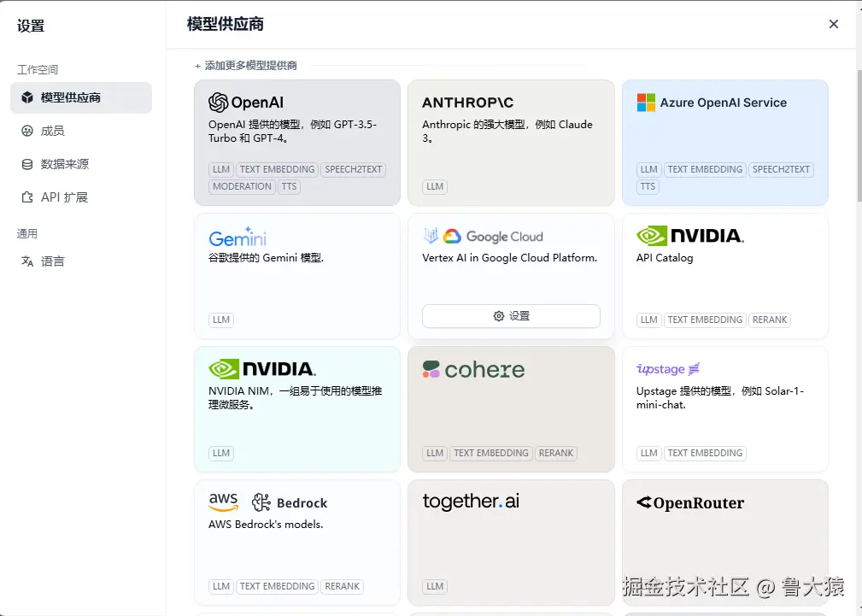The height and width of the screenshot is (616, 862).
Task: Click the cohere logo
Action: 473,370
